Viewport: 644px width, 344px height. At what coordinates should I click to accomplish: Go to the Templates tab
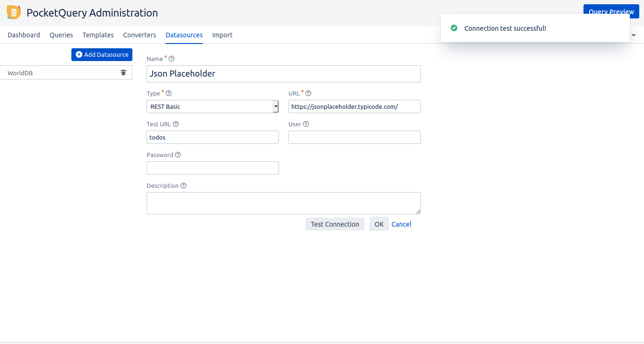tap(98, 35)
